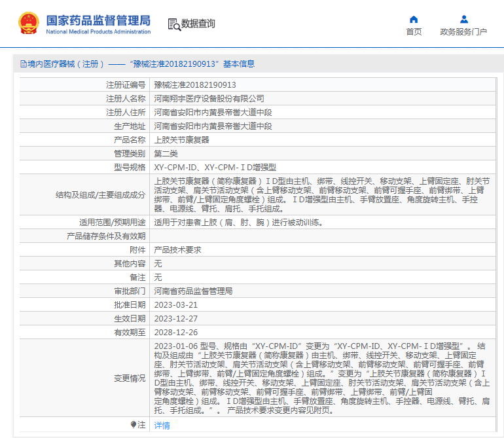Select the 其他内容 value 无
Screen dimensions: 504x438
(x=158, y=264)
